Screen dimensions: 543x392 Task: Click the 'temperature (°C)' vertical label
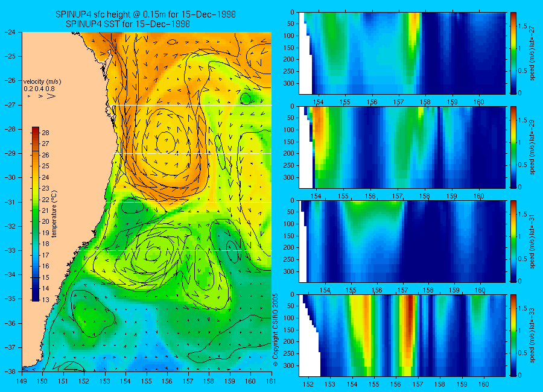coord(54,214)
